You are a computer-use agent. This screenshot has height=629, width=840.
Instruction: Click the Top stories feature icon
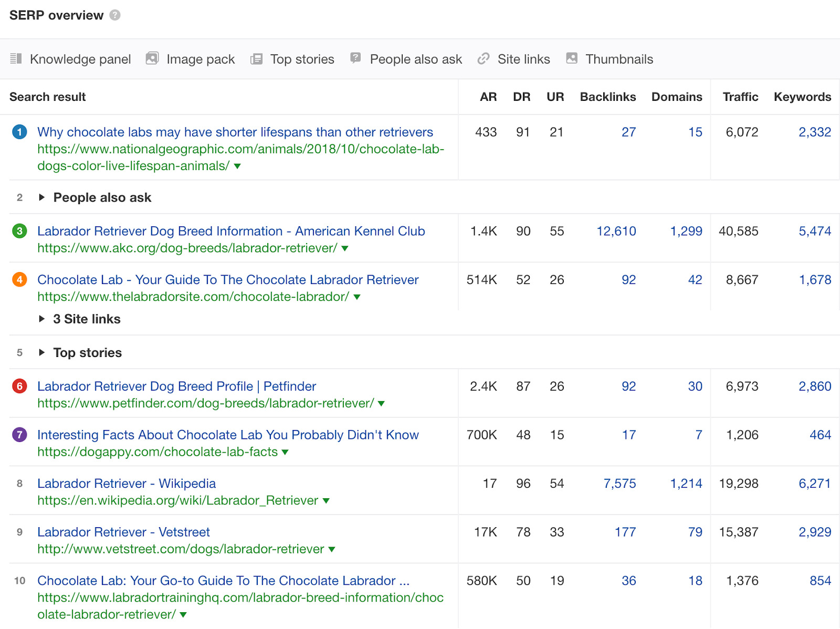point(257,59)
